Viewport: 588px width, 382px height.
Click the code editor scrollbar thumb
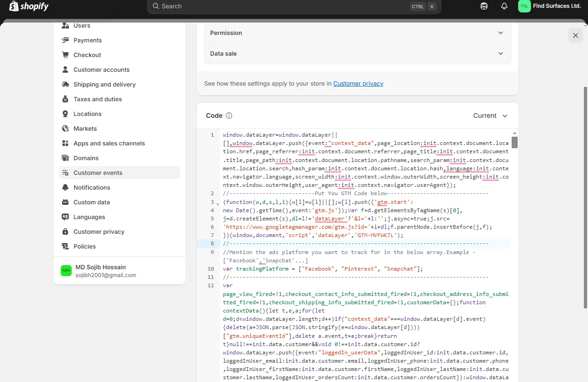(514, 142)
